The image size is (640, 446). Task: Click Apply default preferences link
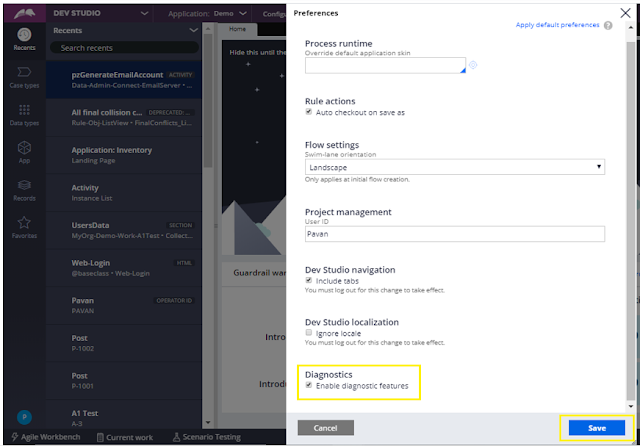[557, 25]
